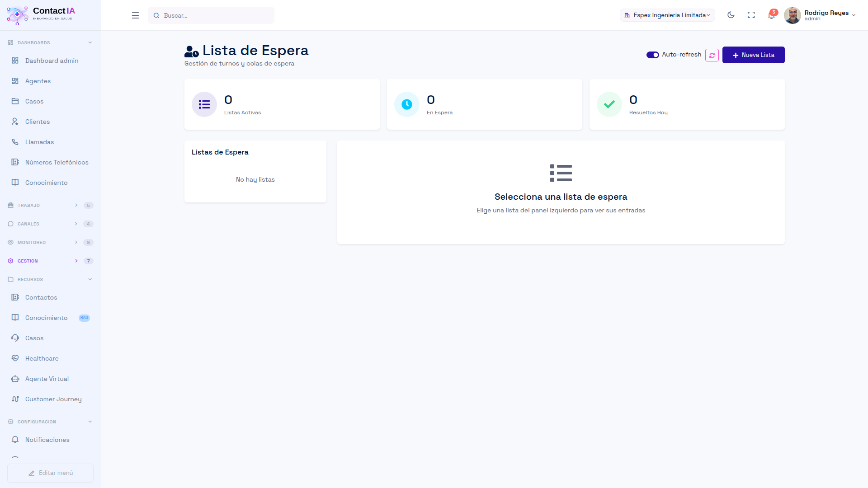Open the Healthcare sidebar icon
This screenshot has height=488, width=868.
[15, 358]
